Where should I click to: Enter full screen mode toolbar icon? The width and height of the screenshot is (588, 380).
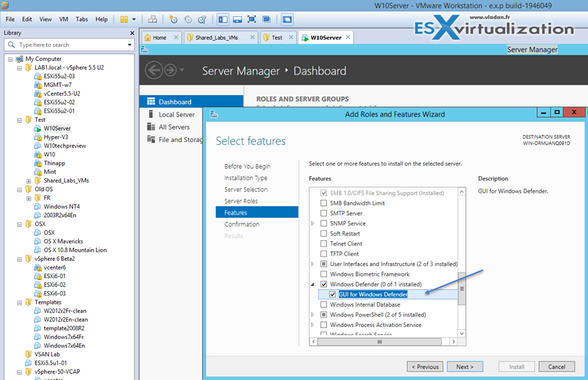252,20
